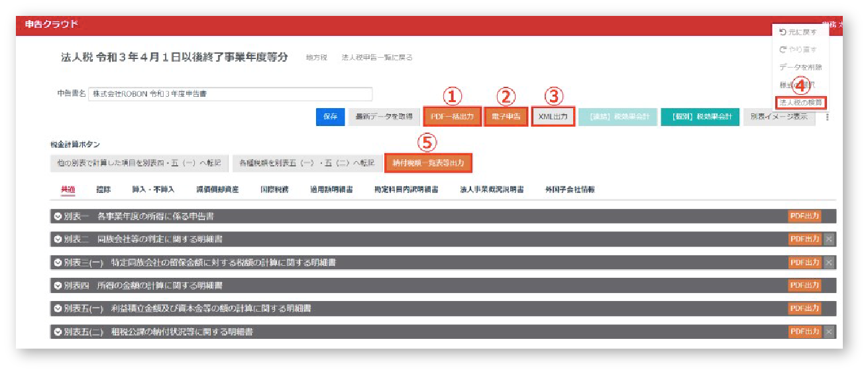Click the PDF一括出力 button
This screenshot has height=374, width=868.
[x=452, y=117]
